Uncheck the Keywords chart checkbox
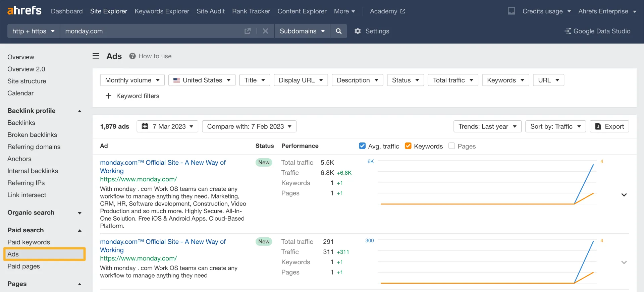The width and height of the screenshot is (644, 292). 408,146
